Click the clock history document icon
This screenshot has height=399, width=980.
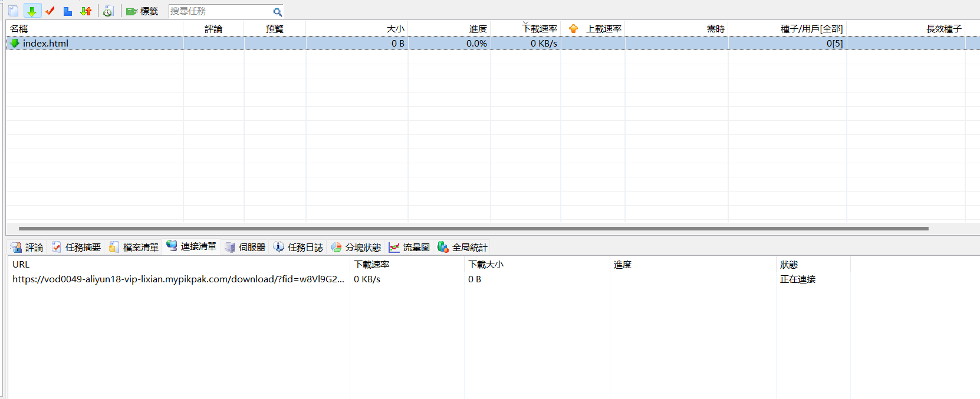pyautogui.click(x=108, y=11)
